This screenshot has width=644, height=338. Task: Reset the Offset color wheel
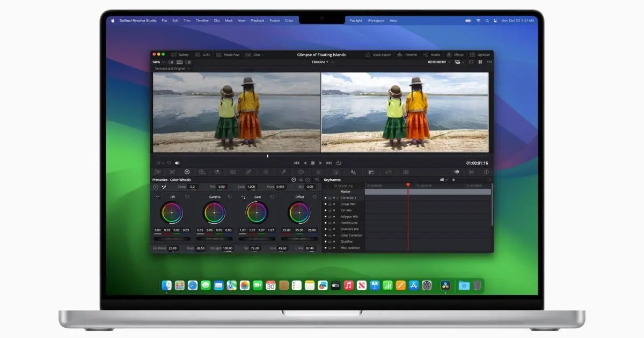[314, 197]
